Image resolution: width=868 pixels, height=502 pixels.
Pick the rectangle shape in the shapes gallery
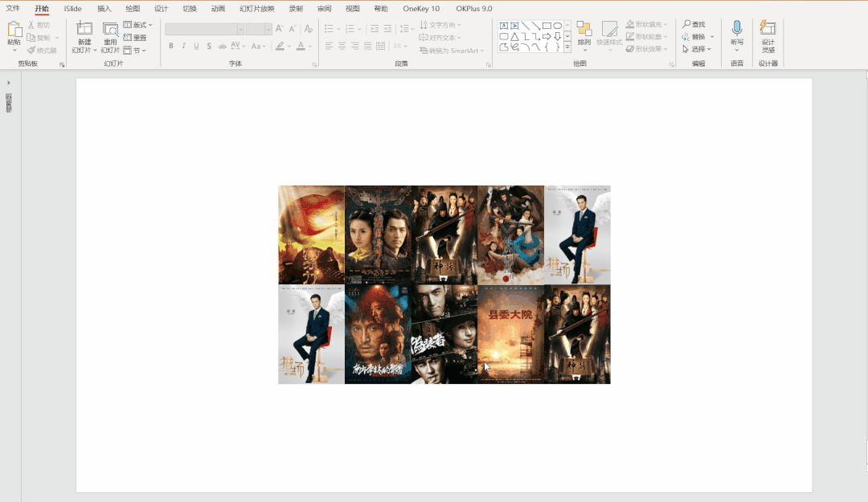[547, 26]
